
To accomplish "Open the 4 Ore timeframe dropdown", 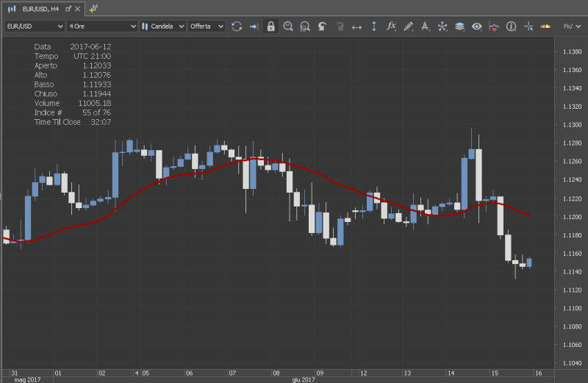I will coord(102,26).
